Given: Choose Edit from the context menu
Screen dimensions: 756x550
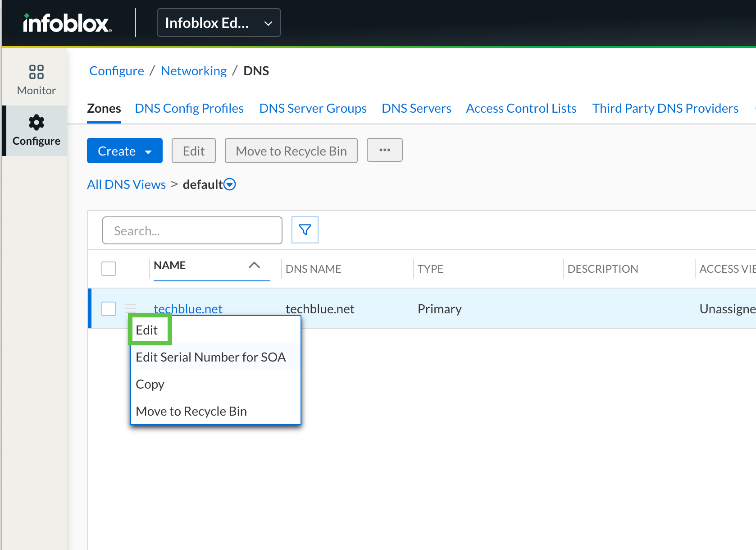Looking at the screenshot, I should coord(147,330).
